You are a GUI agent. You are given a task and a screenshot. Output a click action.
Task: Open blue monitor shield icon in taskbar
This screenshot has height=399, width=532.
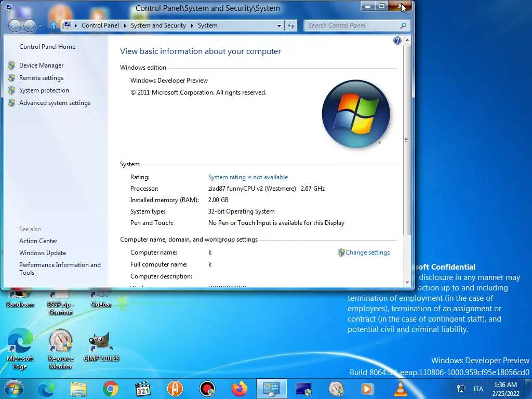(303, 389)
